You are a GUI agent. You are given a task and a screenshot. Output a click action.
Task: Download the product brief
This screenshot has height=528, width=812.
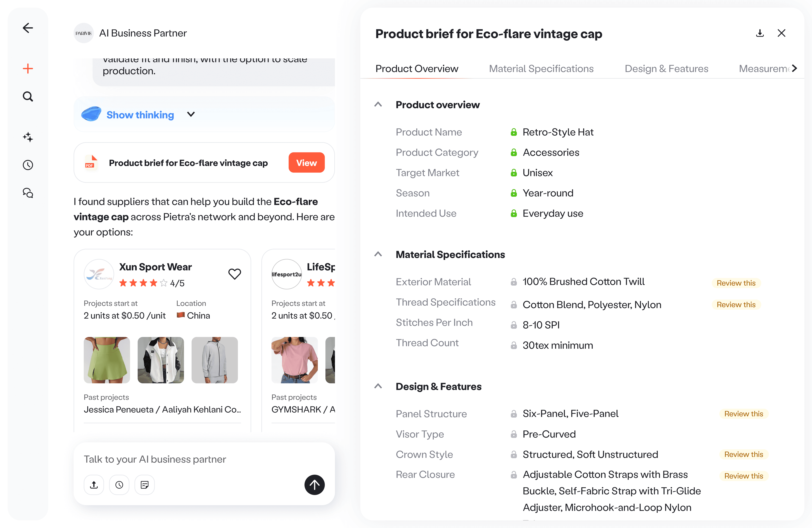(760, 33)
